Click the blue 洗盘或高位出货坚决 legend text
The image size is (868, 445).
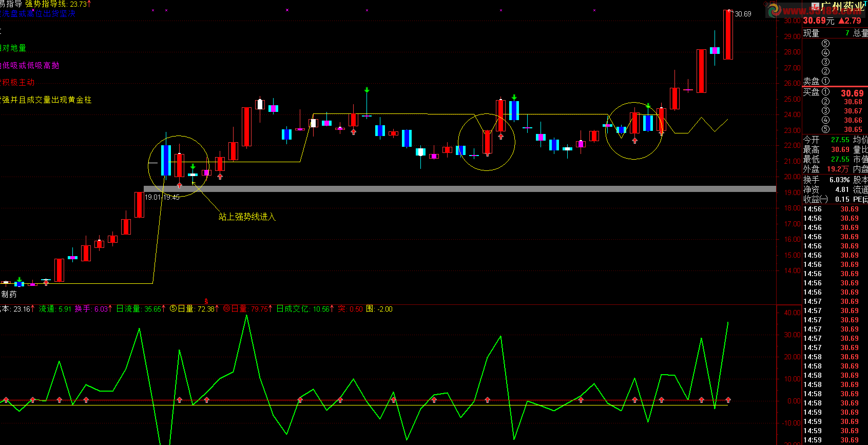click(x=37, y=14)
